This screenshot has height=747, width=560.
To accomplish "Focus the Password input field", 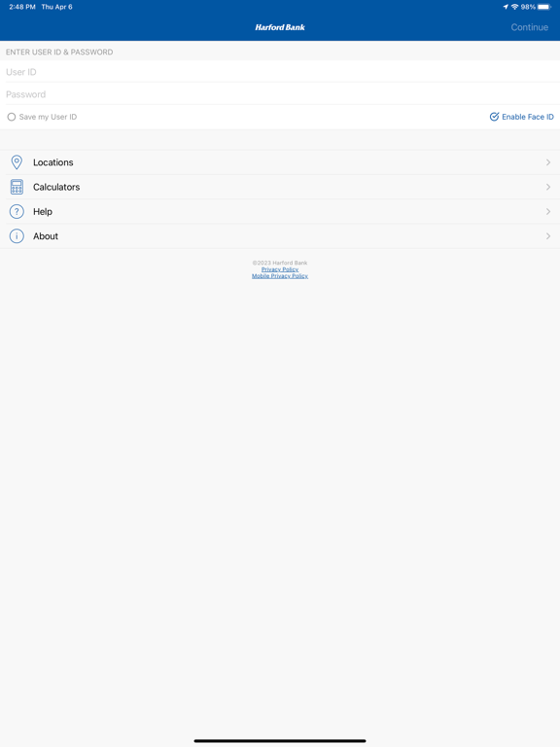I will tap(280, 93).
